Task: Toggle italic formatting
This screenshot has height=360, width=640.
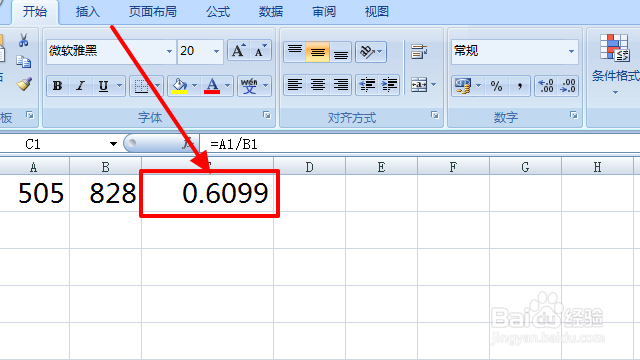Action: click(x=80, y=86)
